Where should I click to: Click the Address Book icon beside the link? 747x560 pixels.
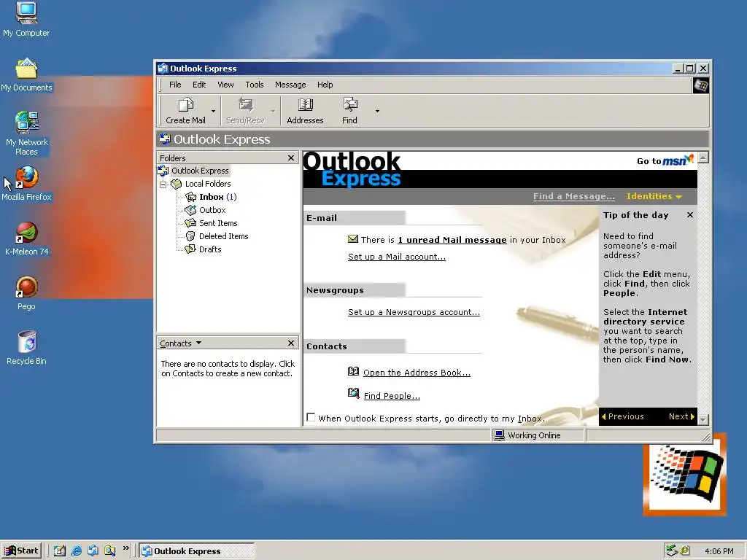tap(353, 371)
